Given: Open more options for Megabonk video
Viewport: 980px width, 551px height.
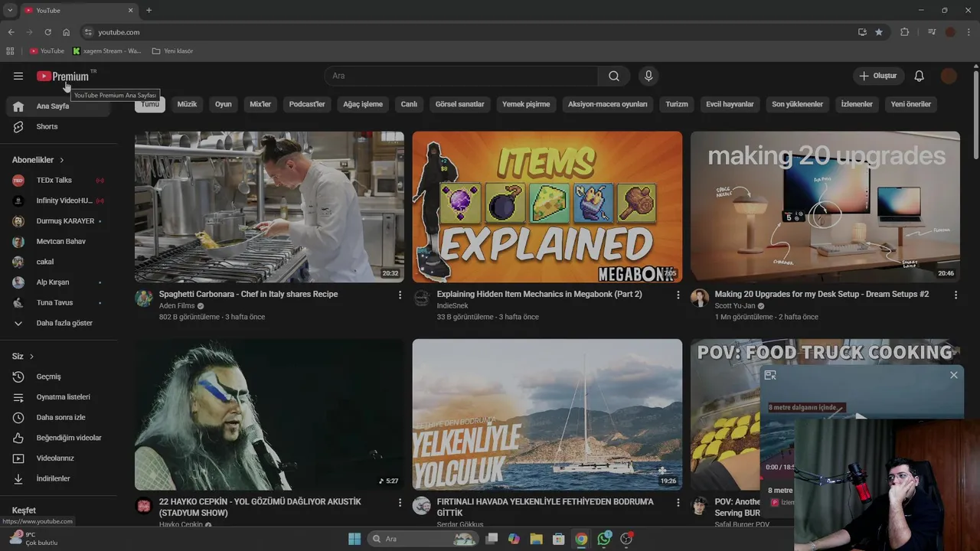Looking at the screenshot, I should click(678, 295).
